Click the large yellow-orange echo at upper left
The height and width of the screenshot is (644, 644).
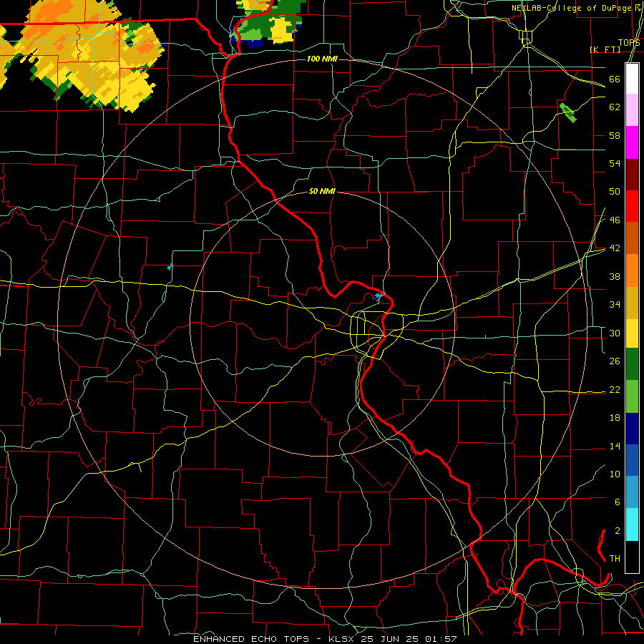click(87, 54)
